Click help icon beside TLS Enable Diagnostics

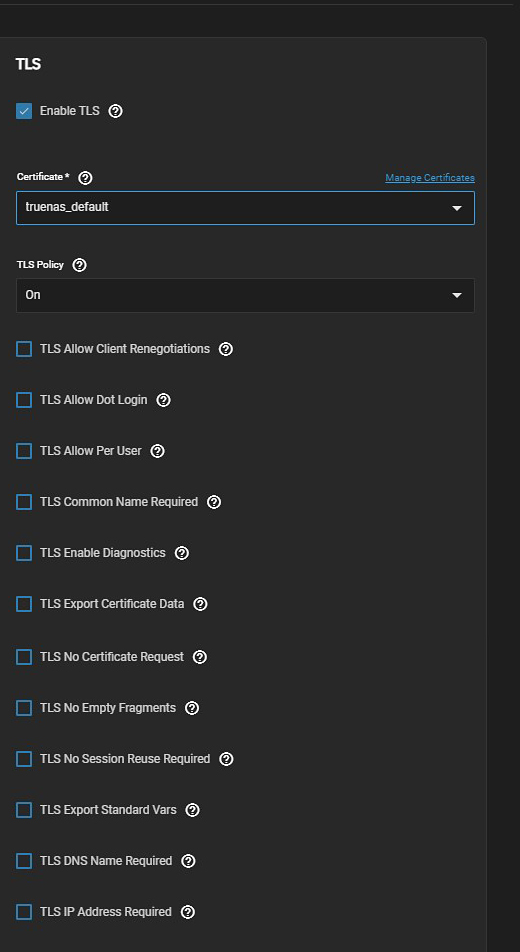(x=182, y=553)
